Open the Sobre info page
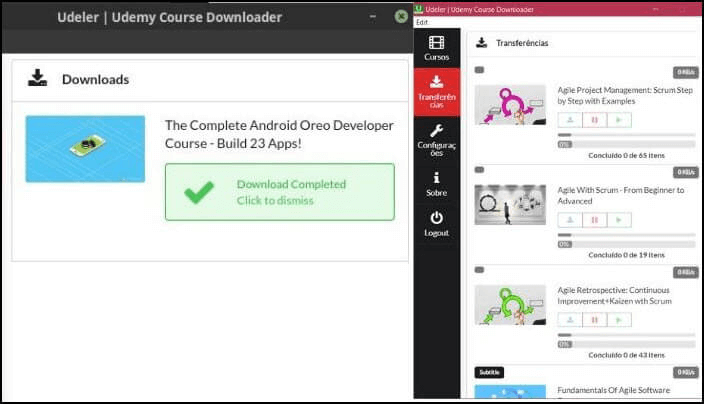 pos(437,184)
